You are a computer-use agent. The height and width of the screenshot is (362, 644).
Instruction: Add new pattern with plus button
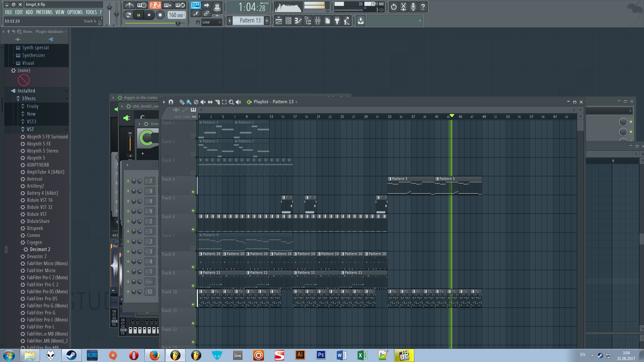pyautogui.click(x=267, y=20)
